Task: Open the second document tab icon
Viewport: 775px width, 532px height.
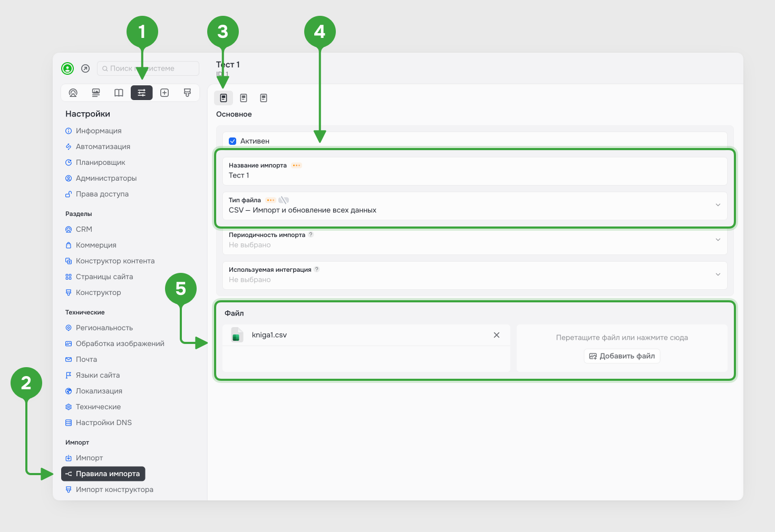Action: (x=244, y=98)
